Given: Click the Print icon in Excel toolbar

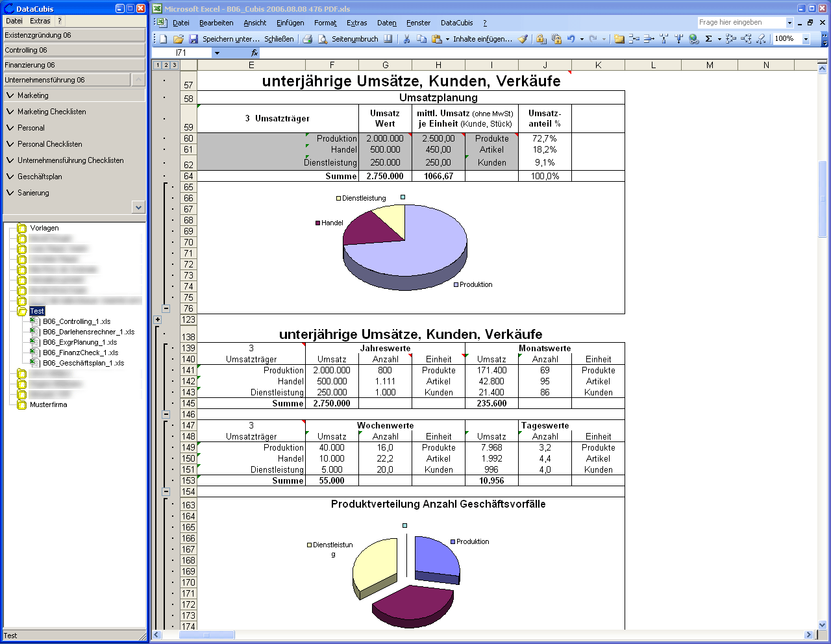Looking at the screenshot, I should [x=307, y=39].
